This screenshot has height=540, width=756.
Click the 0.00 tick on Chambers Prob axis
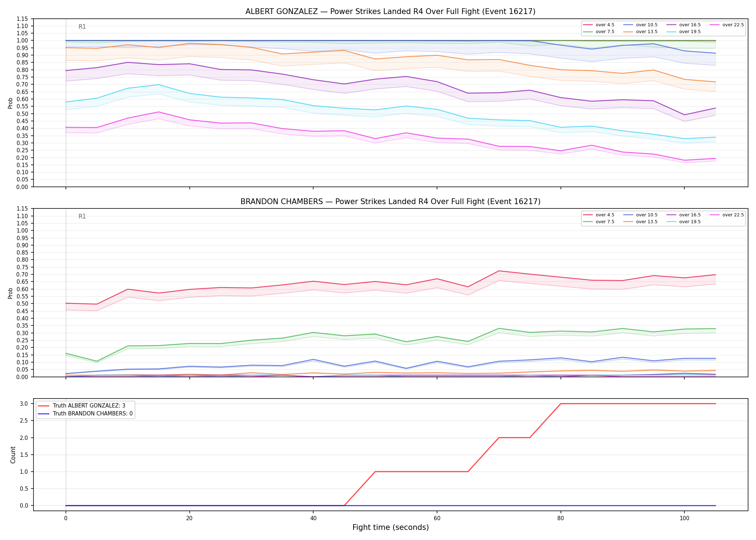[22, 377]
